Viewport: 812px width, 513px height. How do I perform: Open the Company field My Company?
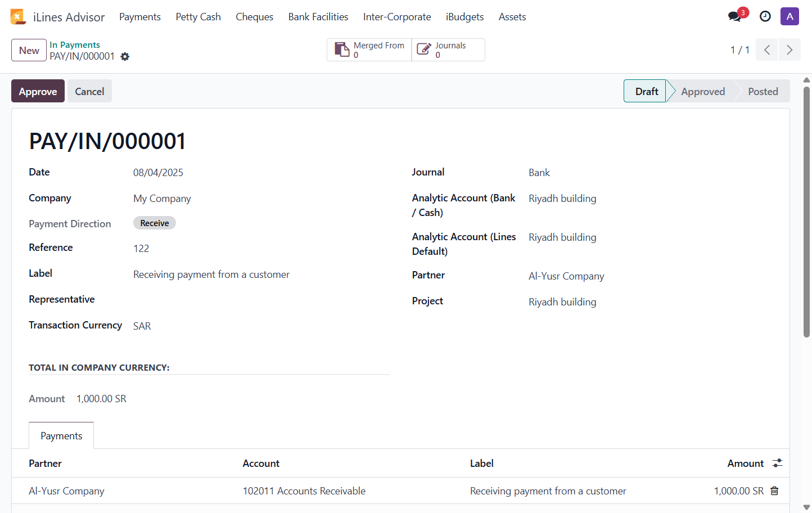click(x=162, y=199)
